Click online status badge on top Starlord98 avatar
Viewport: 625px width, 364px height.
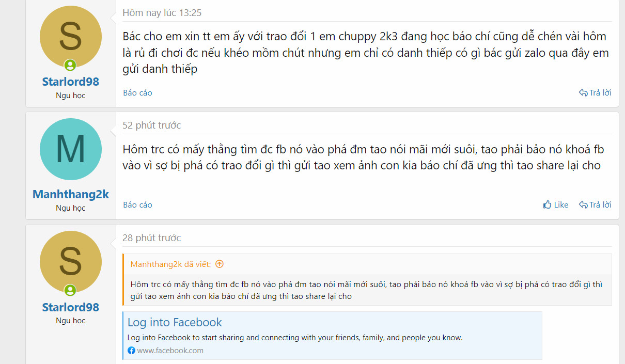[70, 65]
